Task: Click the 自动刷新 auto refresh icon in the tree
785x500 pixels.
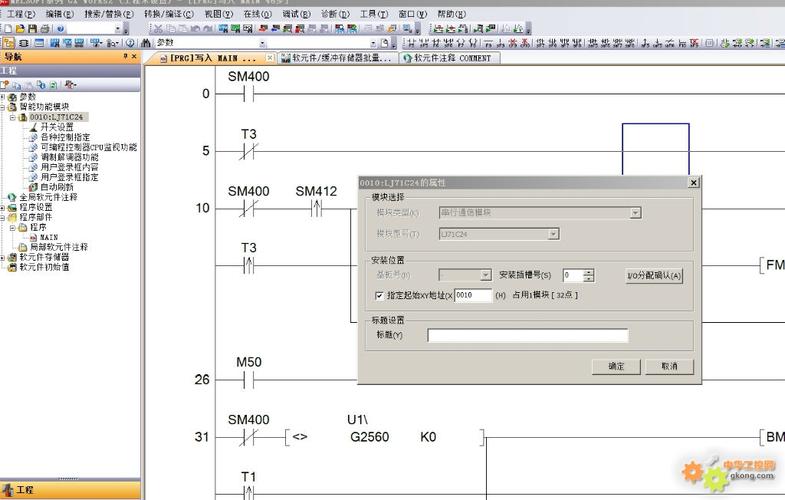Action: coord(33,187)
